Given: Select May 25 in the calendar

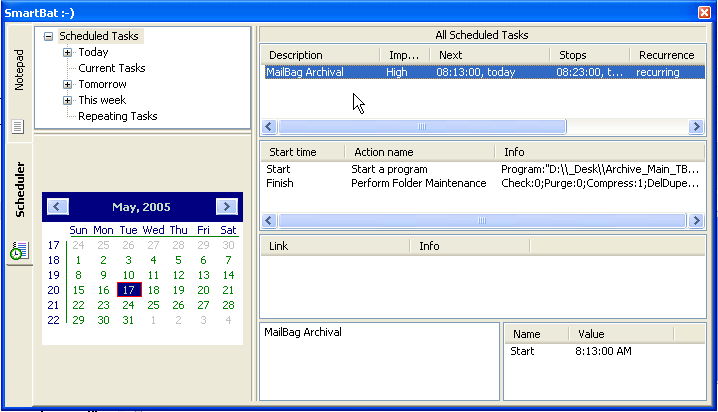Looking at the screenshot, I should click(153, 305).
